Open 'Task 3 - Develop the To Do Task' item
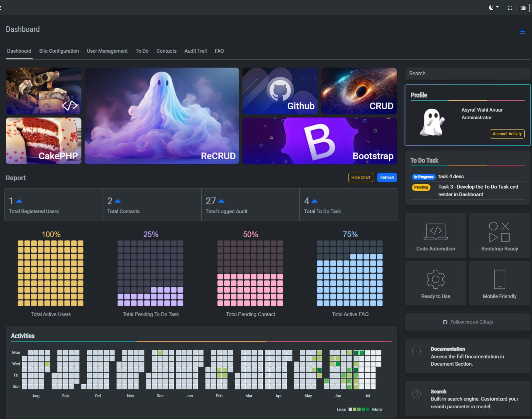 [478, 191]
